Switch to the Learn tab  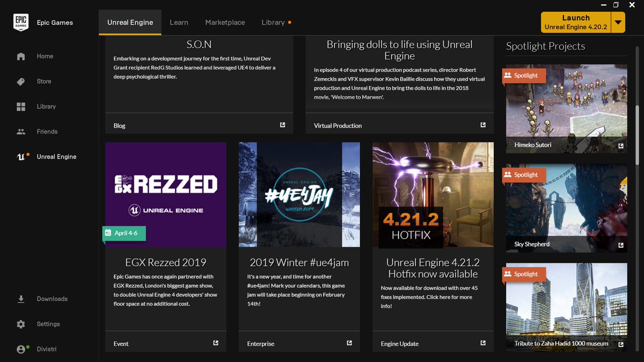pyautogui.click(x=179, y=23)
